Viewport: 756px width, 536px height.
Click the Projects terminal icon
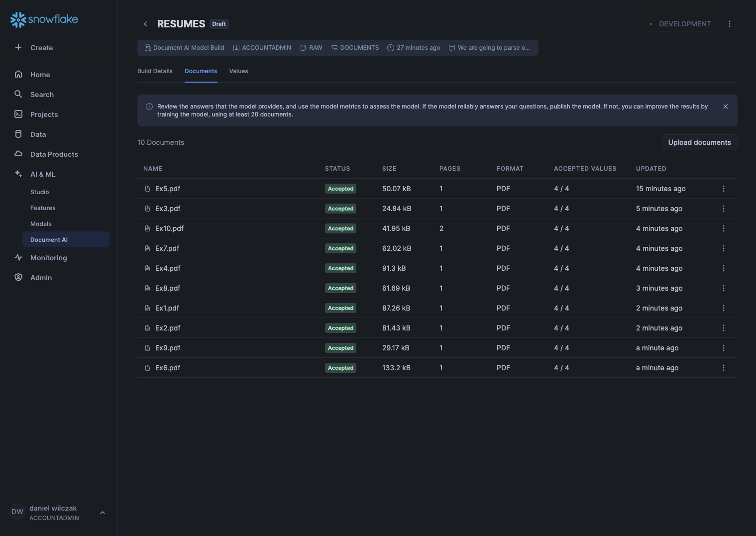(18, 114)
